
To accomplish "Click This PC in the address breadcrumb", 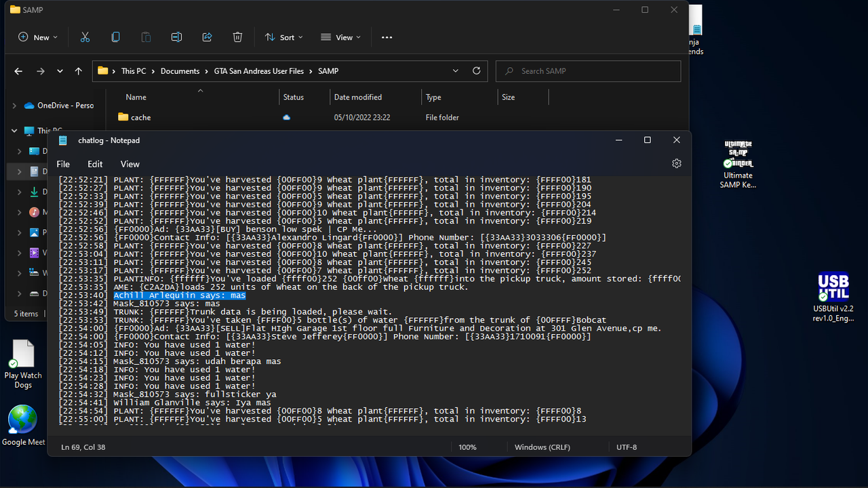I will (x=134, y=71).
